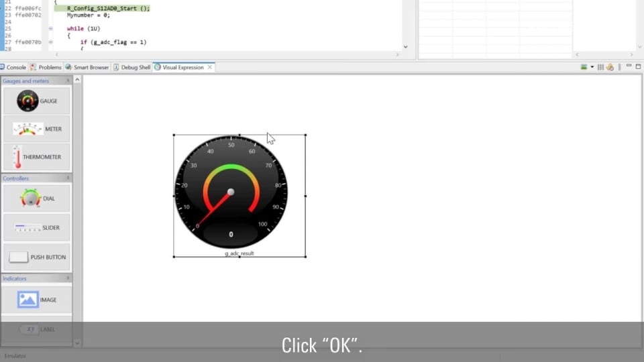Collapse the 'Gauges and meters' section
This screenshot has height=362, width=644.
pos(68,81)
